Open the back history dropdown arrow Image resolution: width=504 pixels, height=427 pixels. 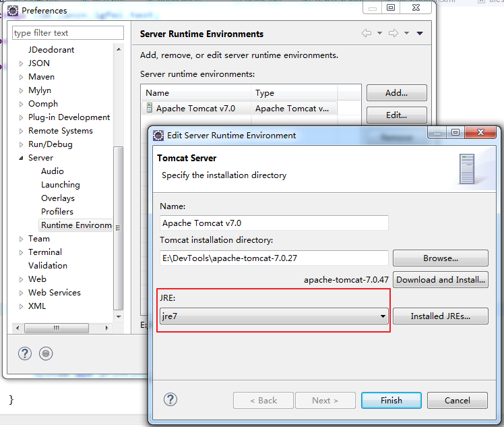(x=379, y=33)
